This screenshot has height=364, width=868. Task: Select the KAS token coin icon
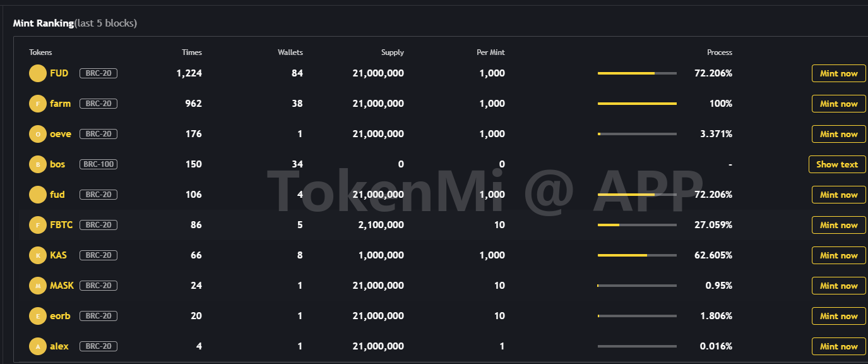pyautogui.click(x=38, y=255)
